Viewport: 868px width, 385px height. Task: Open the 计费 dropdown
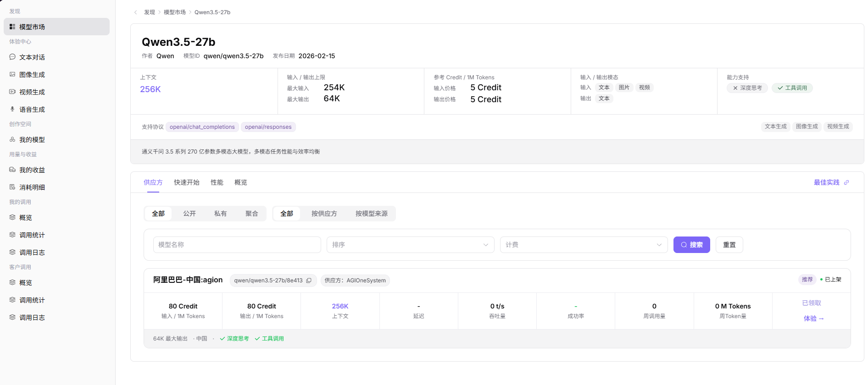(x=584, y=245)
